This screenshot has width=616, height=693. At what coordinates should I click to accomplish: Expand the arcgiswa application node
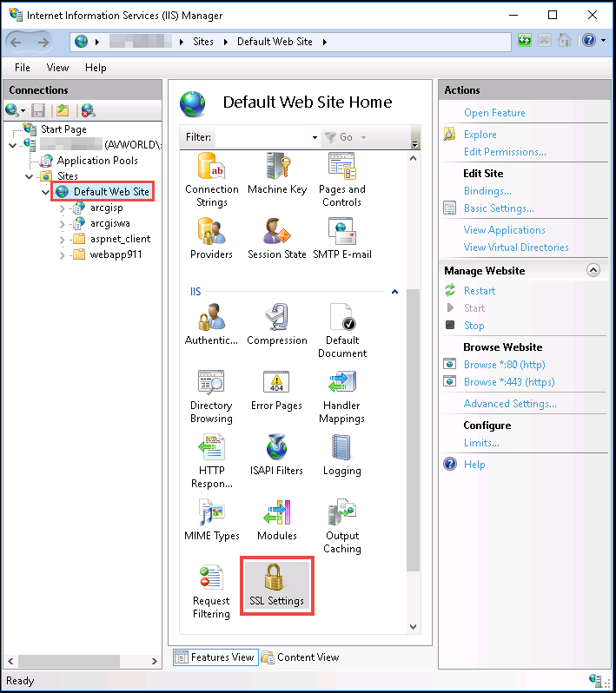click(x=63, y=224)
